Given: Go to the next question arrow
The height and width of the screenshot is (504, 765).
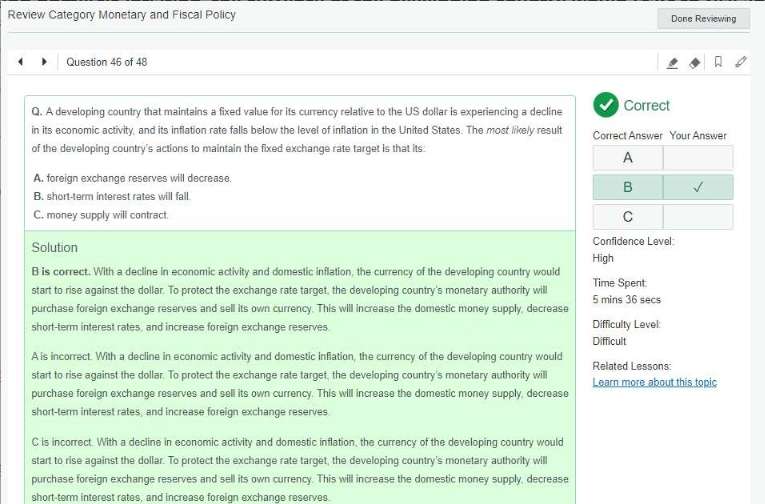Looking at the screenshot, I should point(43,62).
